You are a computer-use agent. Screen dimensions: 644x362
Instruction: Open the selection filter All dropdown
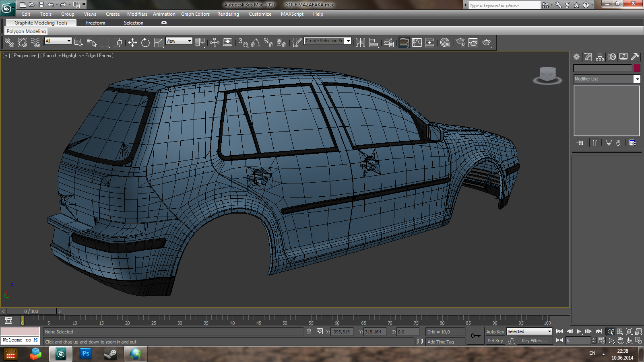click(x=58, y=41)
